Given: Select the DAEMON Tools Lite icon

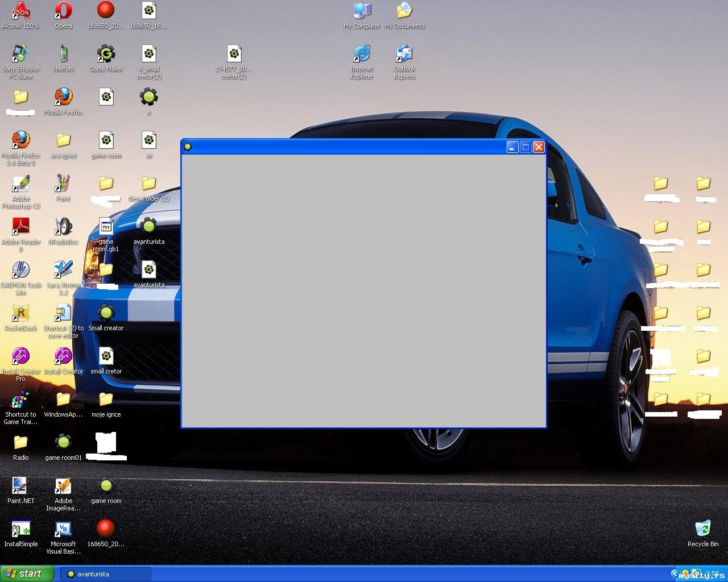Looking at the screenshot, I should pos(21,271).
